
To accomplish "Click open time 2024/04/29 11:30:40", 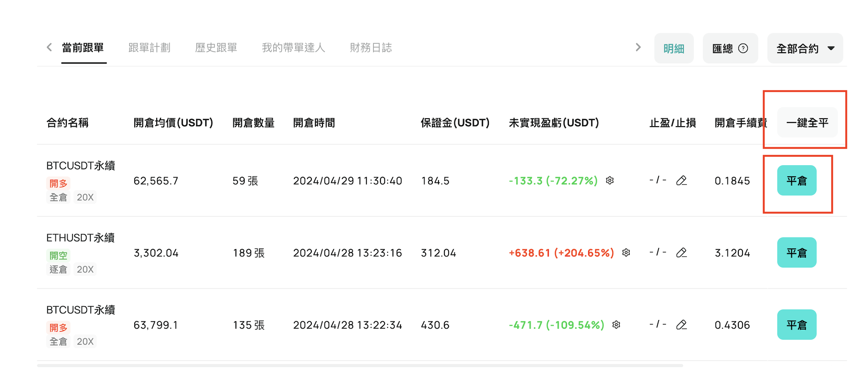I will pos(347,181).
